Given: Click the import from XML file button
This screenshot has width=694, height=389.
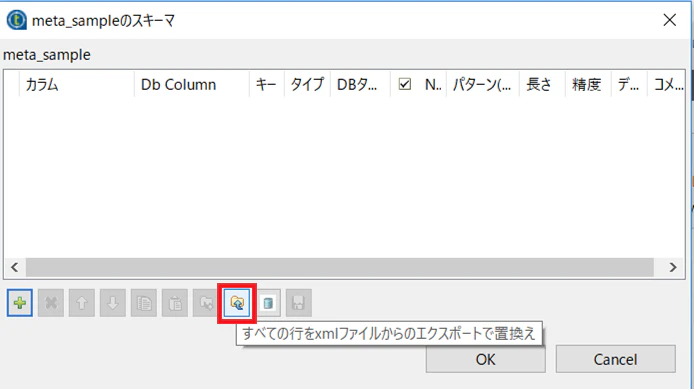Looking at the screenshot, I should coord(237,303).
